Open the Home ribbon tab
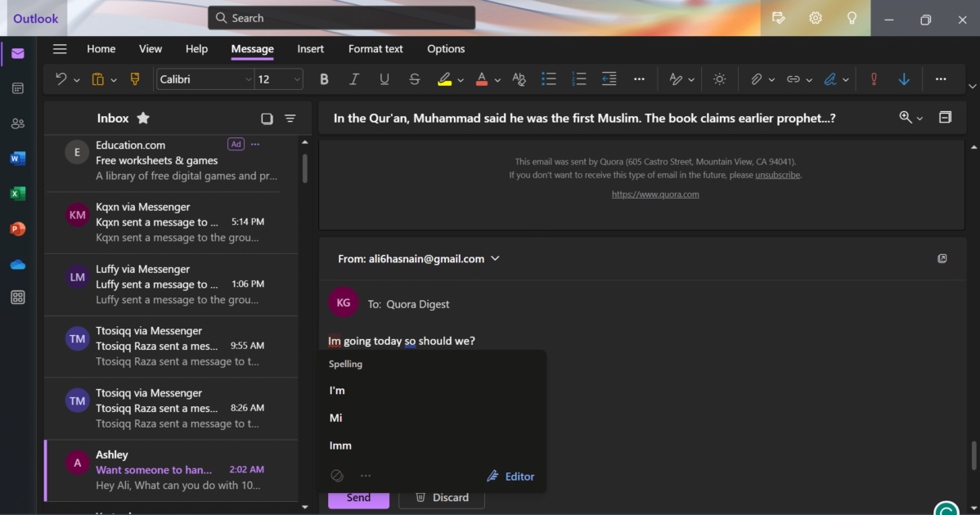980x515 pixels. pyautogui.click(x=101, y=49)
